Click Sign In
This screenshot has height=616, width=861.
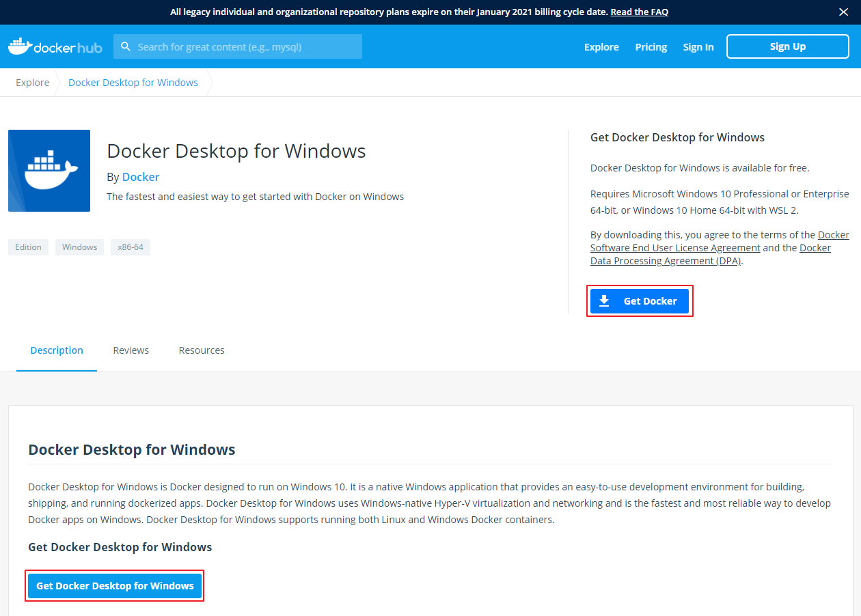point(698,46)
